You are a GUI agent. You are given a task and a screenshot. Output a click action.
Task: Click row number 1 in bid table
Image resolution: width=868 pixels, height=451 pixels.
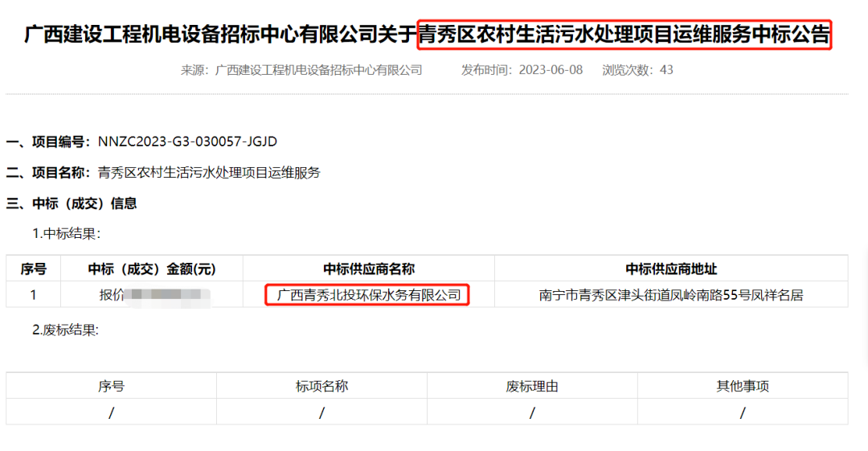pyautogui.click(x=33, y=295)
